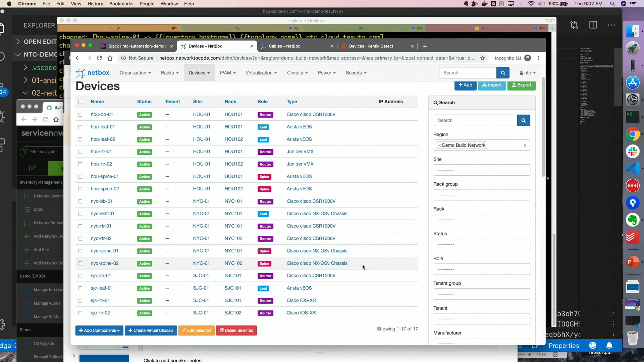Open the Role filter dropdown
The width and height of the screenshot is (644, 362).
click(x=482, y=269)
